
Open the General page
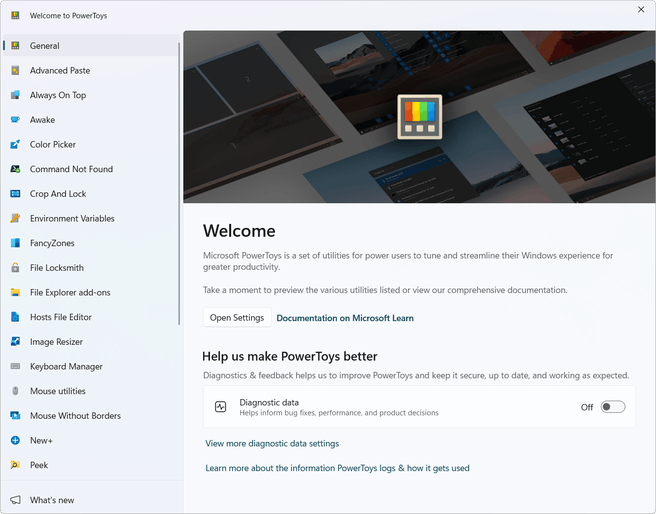pos(91,46)
